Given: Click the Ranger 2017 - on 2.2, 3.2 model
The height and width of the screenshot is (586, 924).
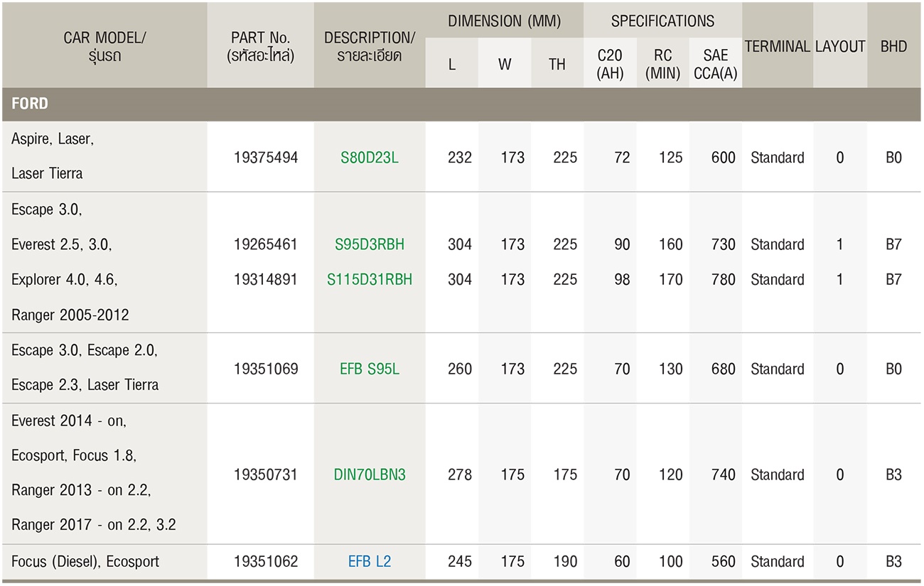Looking at the screenshot, I should (x=94, y=526).
